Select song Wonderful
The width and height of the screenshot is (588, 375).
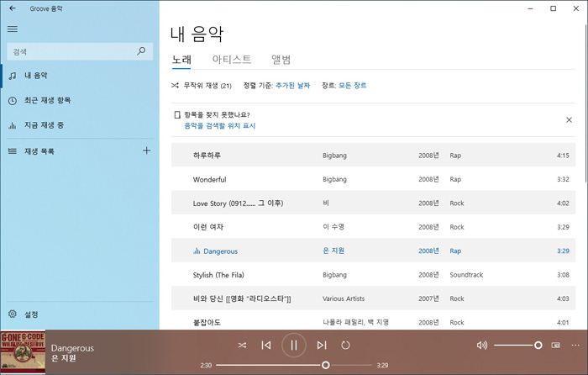click(x=373, y=179)
